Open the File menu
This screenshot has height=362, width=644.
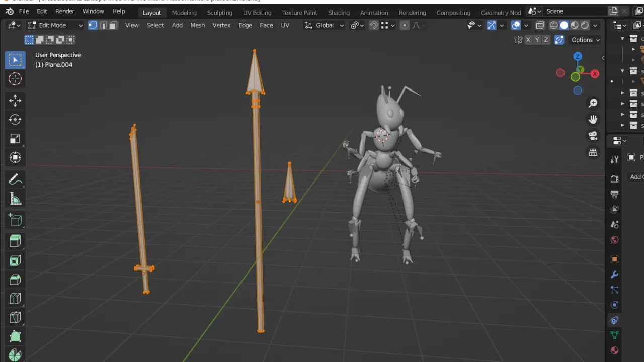24,11
